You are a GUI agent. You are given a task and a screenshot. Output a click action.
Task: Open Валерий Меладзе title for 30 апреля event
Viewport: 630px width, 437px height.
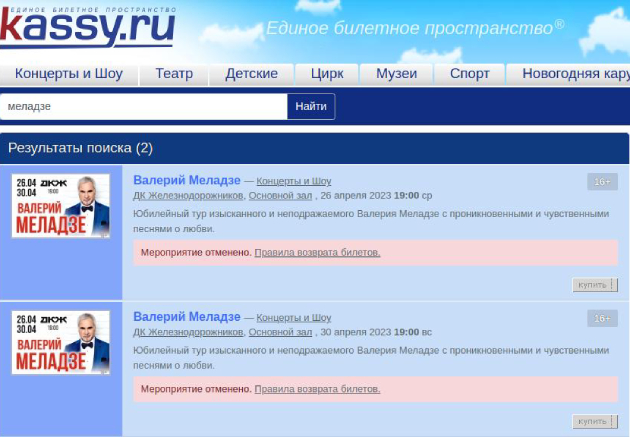coord(187,317)
